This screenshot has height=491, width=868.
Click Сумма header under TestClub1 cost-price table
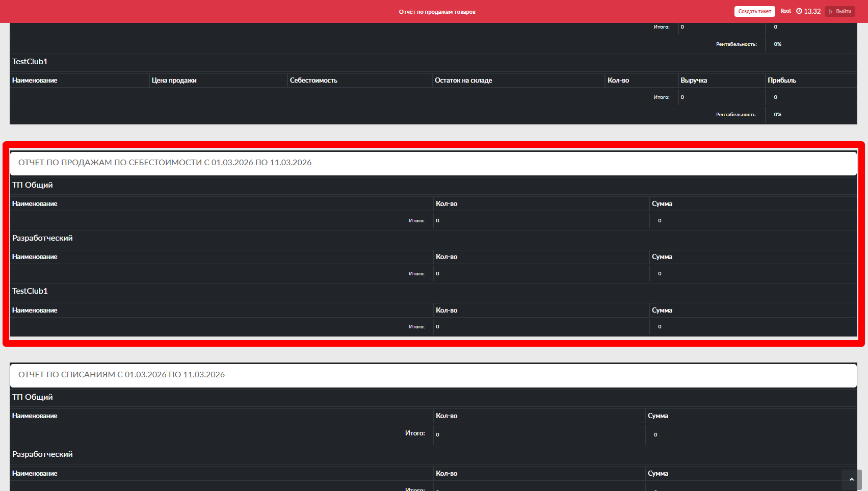point(662,311)
